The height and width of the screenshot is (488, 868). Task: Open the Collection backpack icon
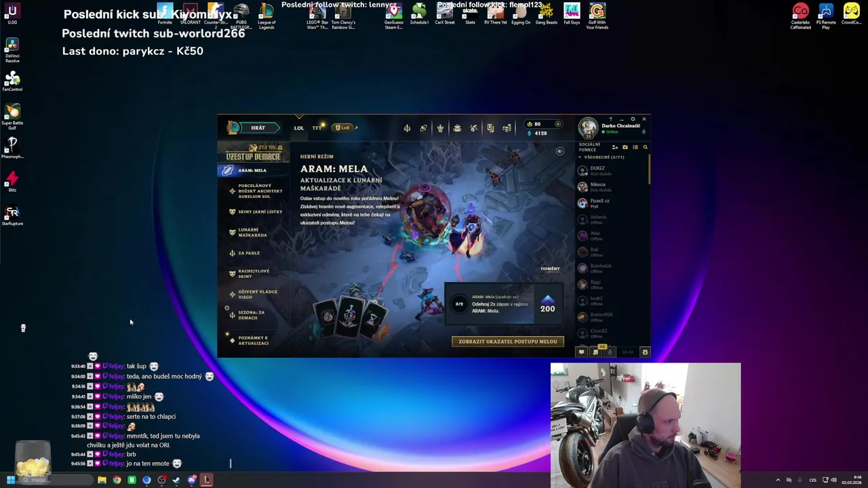(x=457, y=128)
